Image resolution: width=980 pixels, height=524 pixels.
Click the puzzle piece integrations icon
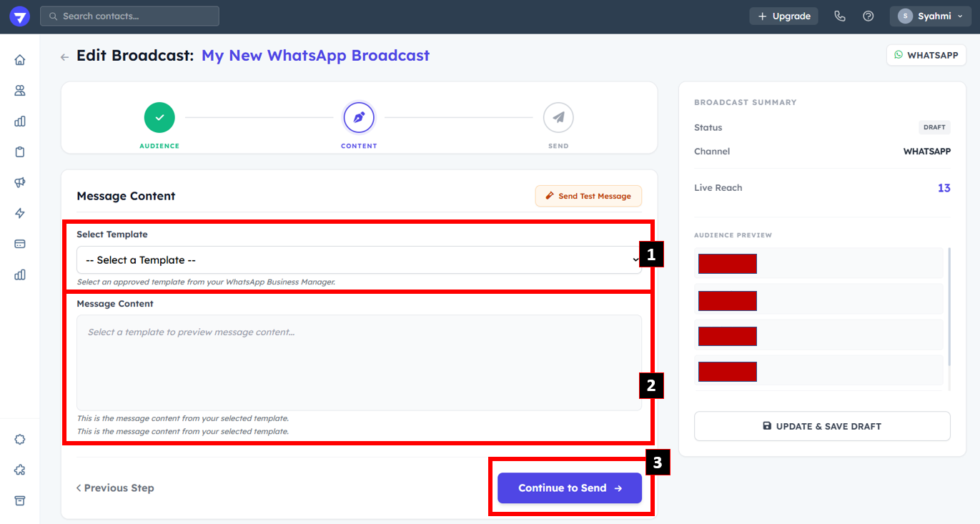tap(20, 470)
